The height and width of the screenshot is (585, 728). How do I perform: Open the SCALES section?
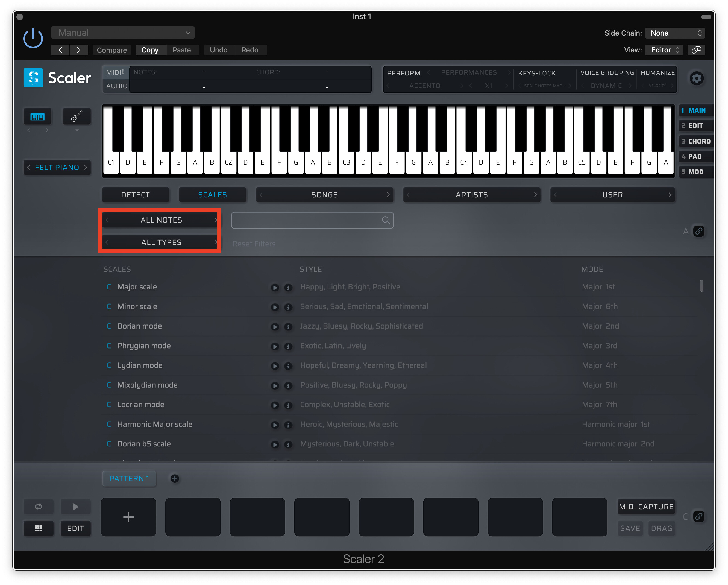click(x=212, y=195)
